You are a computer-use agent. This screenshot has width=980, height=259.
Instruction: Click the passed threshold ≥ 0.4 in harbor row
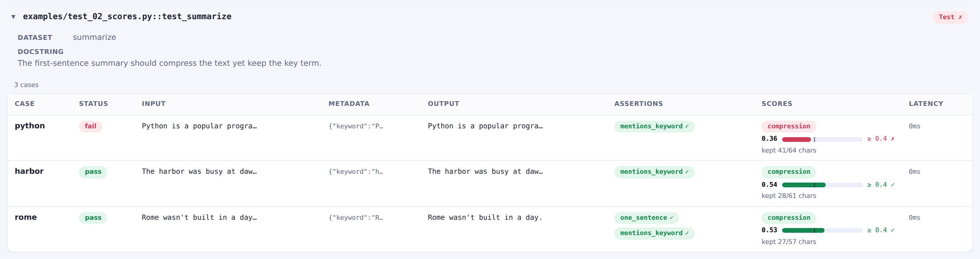[x=881, y=184]
